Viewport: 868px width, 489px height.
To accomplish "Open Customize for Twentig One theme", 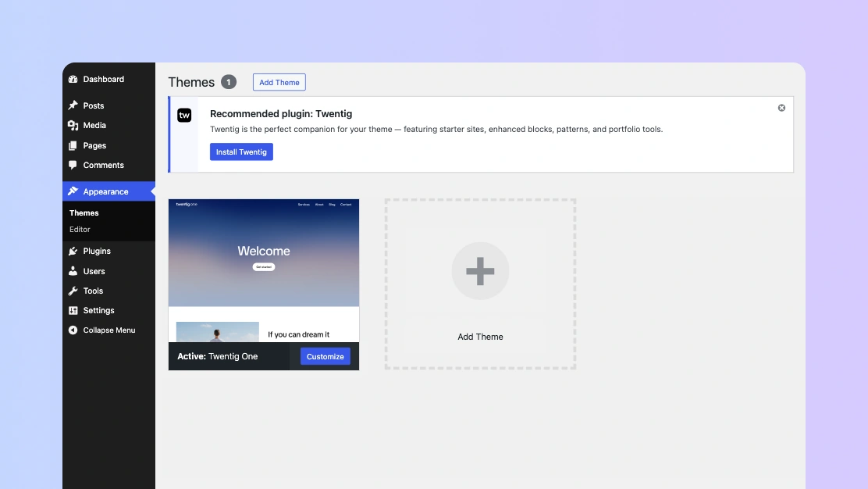I will 325,356.
